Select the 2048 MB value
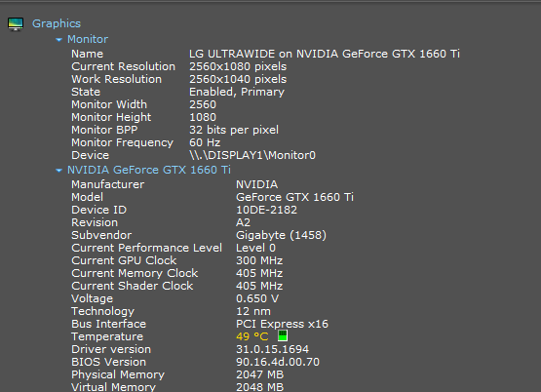Viewport: 541px width, 392px height. [259, 387]
